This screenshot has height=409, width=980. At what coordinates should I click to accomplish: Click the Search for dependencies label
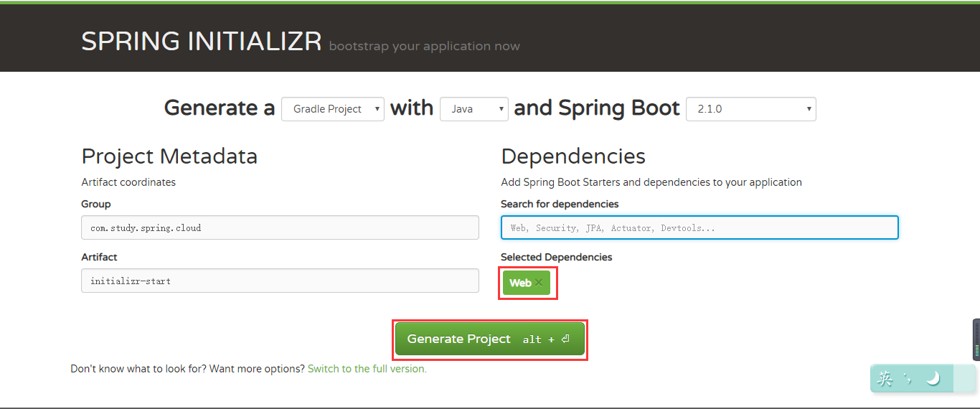pos(560,204)
